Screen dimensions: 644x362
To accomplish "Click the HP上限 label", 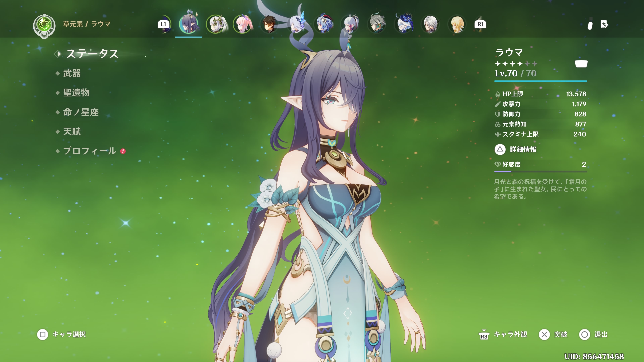I will pyautogui.click(x=513, y=94).
